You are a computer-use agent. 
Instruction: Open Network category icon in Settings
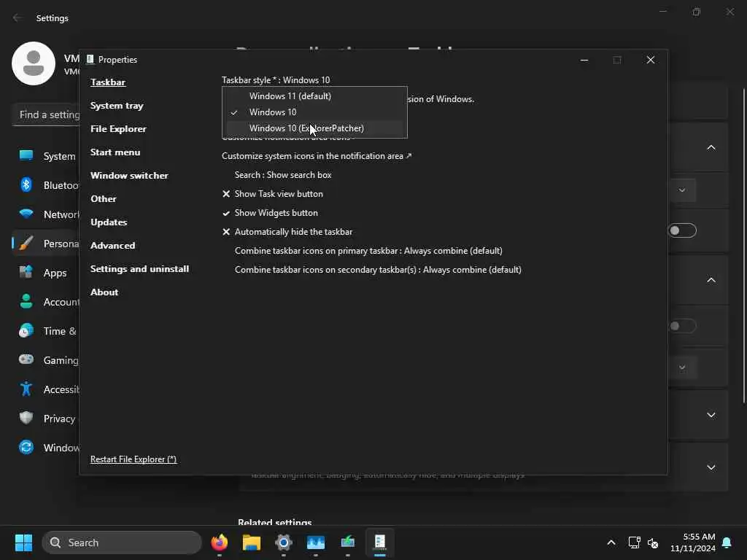coord(26,214)
